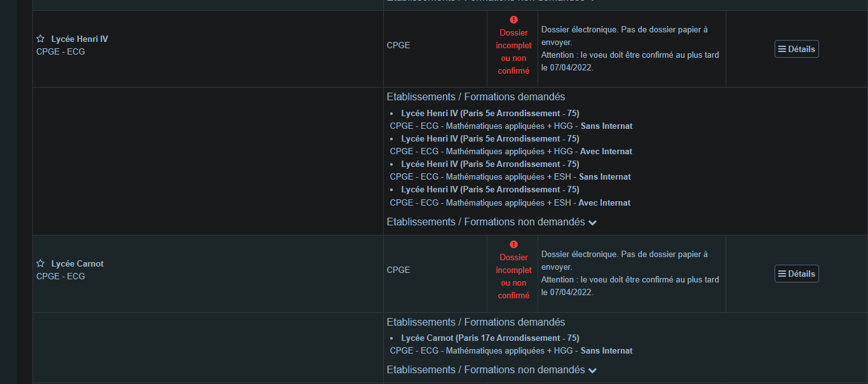The image size is (868, 384).
Task: Select Henri IV ESH 'Avec Internat' formation
Action: point(510,203)
